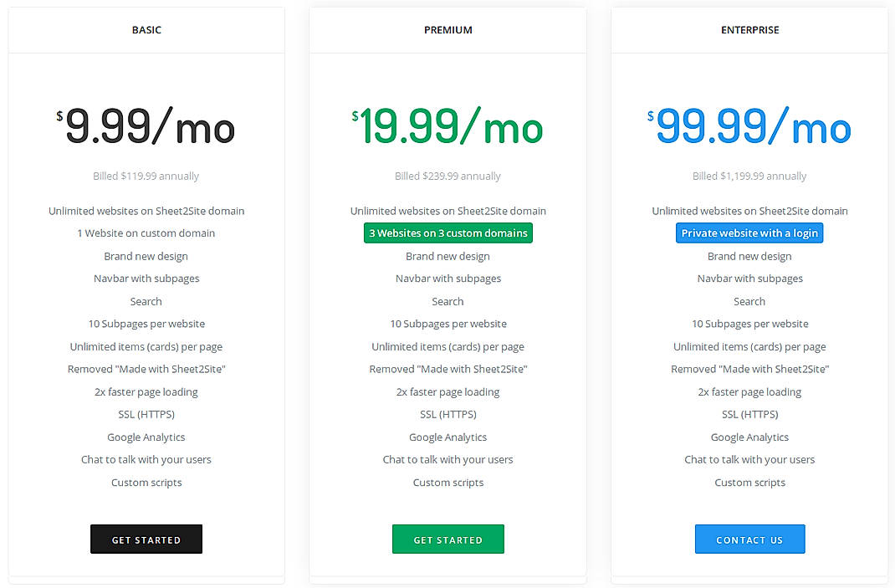Click 'Unlimited websites on Sheet2Site domain' in Enterprise

[749, 210]
